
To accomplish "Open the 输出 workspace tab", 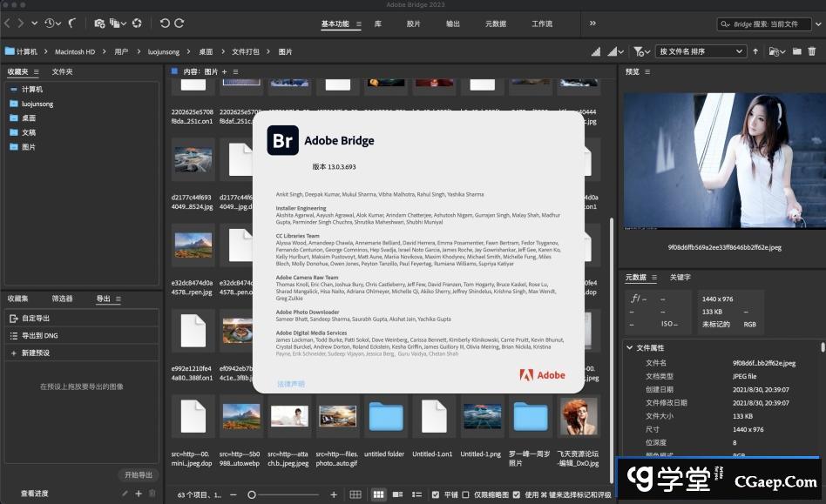I will point(452,24).
